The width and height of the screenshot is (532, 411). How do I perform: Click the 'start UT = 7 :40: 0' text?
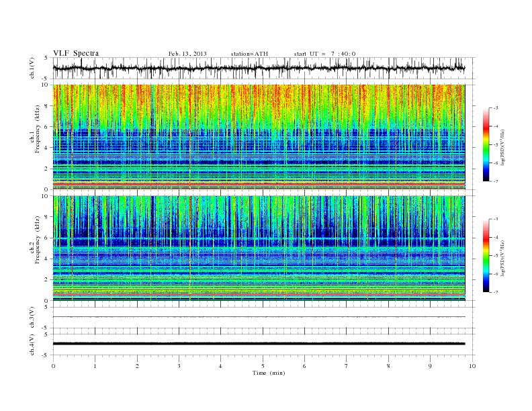point(324,54)
